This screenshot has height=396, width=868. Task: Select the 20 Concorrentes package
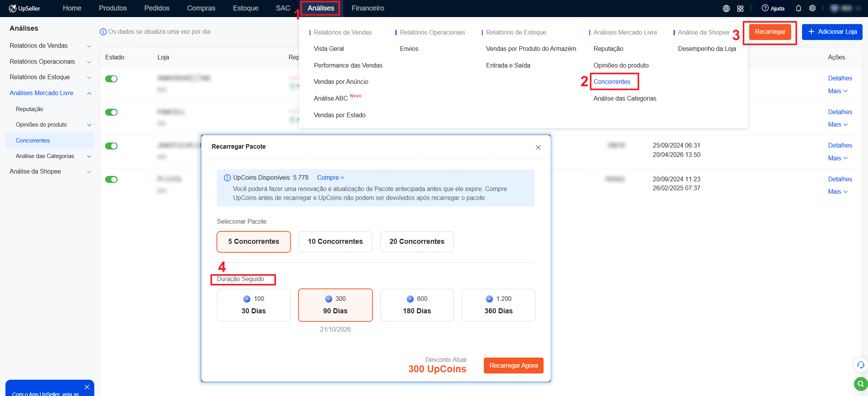coord(417,241)
